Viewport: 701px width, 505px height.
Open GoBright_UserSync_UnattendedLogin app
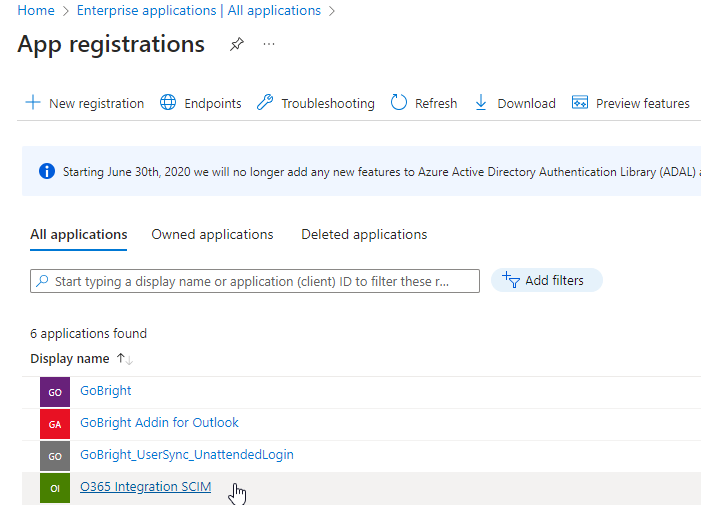tap(187, 455)
